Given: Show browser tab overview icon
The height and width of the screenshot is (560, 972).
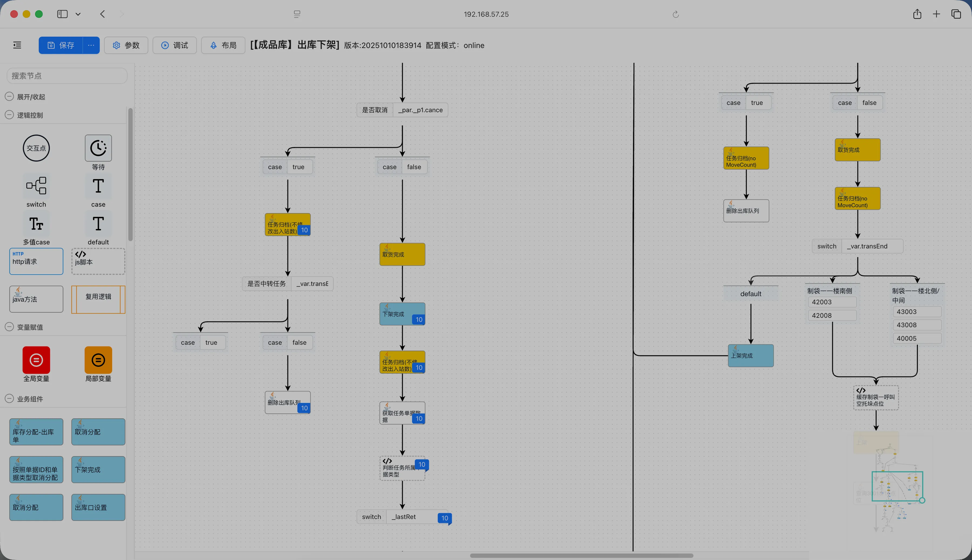Looking at the screenshot, I should coord(956,14).
